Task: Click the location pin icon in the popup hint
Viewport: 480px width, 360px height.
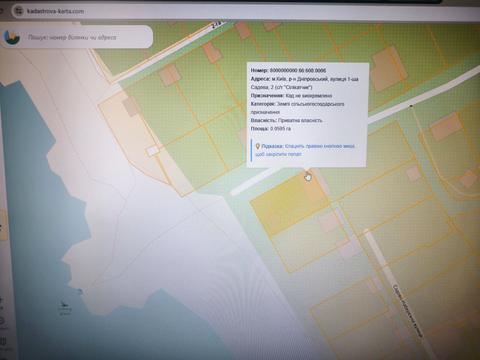Action: point(257,146)
